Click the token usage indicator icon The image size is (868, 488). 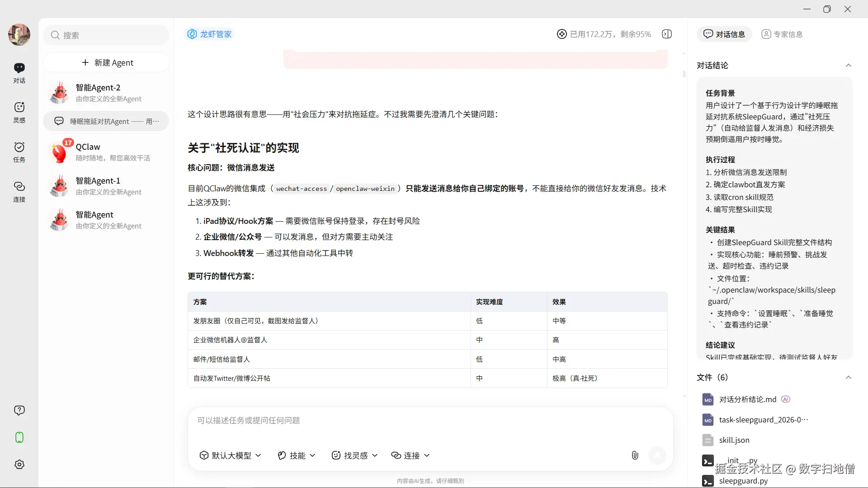tap(561, 34)
